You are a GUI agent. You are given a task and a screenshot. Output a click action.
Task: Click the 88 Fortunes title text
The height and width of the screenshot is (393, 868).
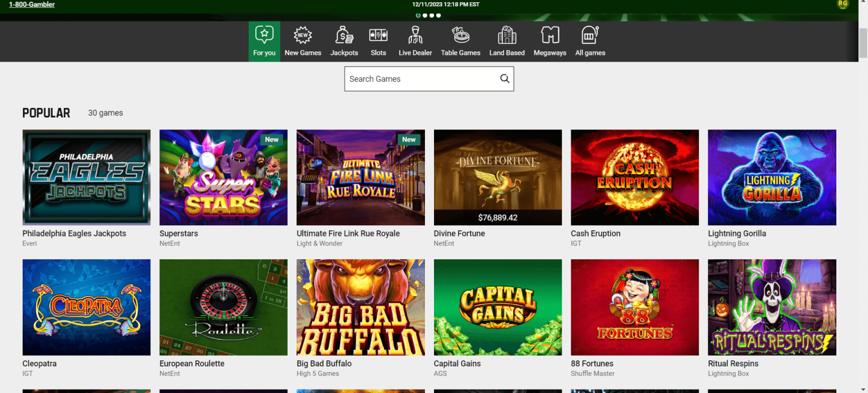592,364
